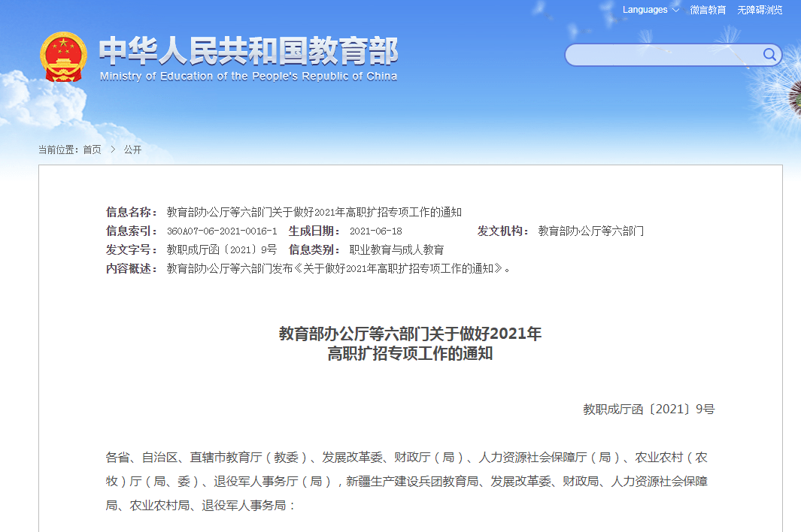The width and height of the screenshot is (801, 532).
Task: Click the 信息类别 value 职业教育与成人教育
Action: click(x=396, y=249)
